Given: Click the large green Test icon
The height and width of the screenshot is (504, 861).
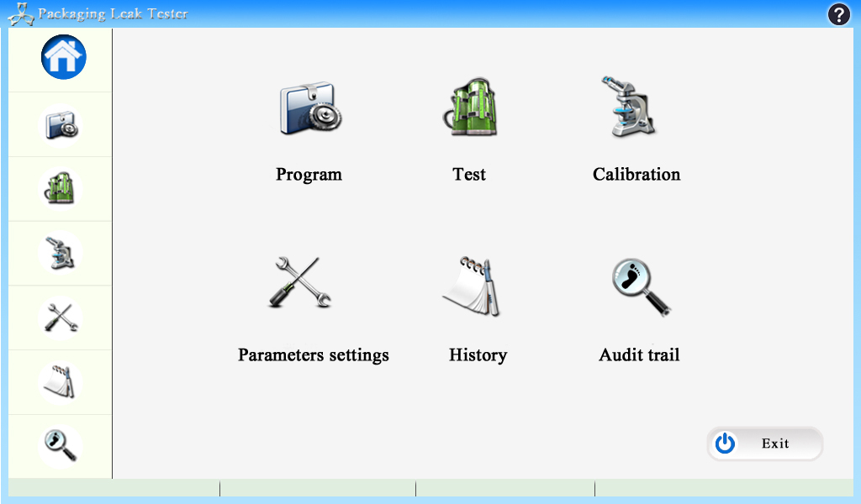Looking at the screenshot, I should coord(472,108).
